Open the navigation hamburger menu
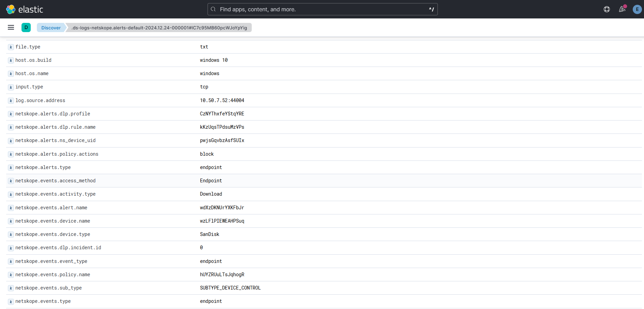This screenshot has height=309, width=644. 11,27
